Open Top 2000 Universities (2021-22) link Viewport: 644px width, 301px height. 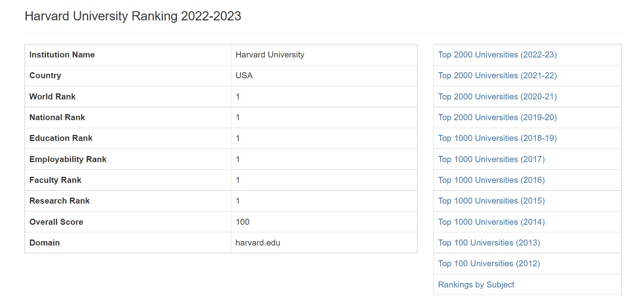coord(497,75)
